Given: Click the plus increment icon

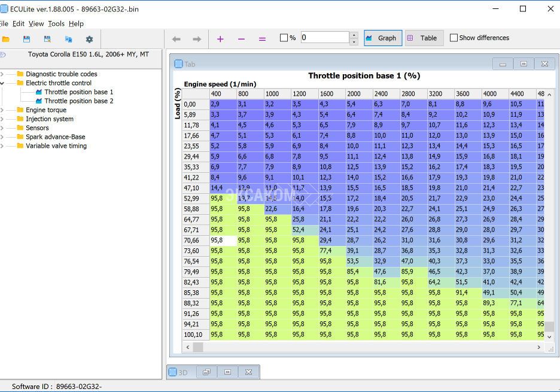Looking at the screenshot, I should pyautogui.click(x=220, y=39).
